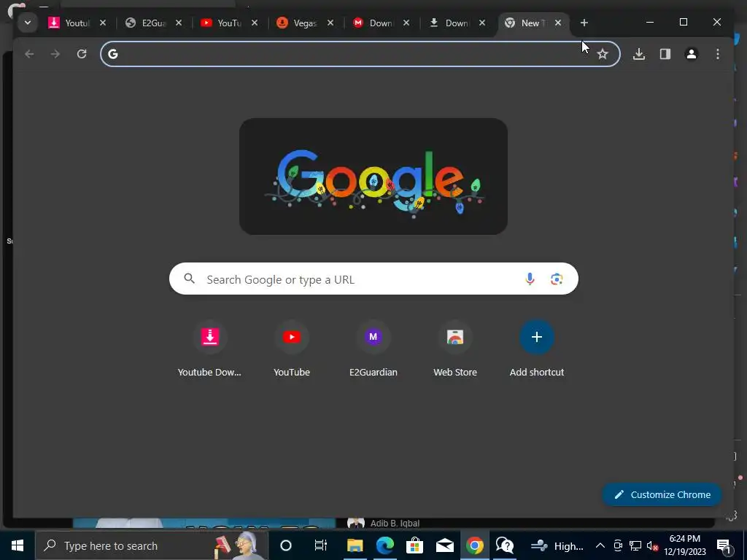
Task: Close the E2Guardian tab
Action: [179, 23]
